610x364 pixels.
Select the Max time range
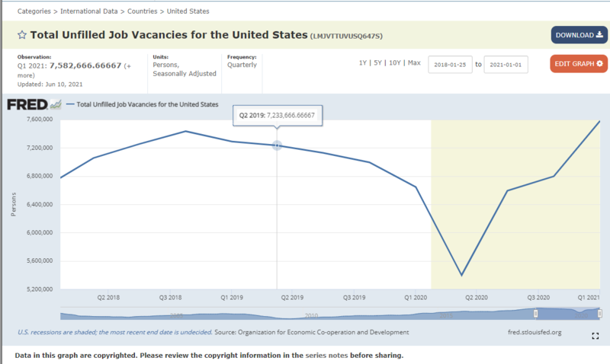pos(414,62)
